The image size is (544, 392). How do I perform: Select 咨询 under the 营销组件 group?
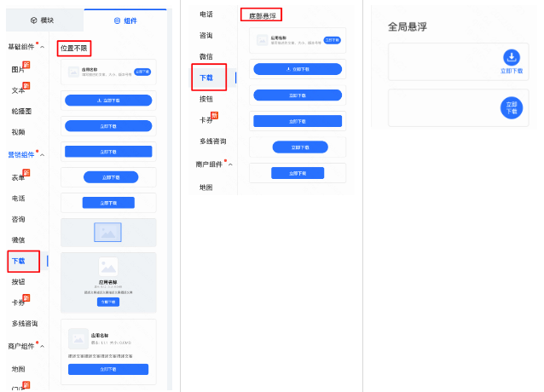tap(18, 219)
